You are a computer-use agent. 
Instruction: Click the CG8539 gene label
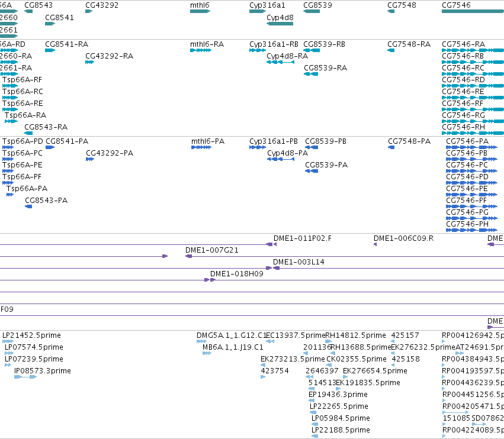[318, 5]
